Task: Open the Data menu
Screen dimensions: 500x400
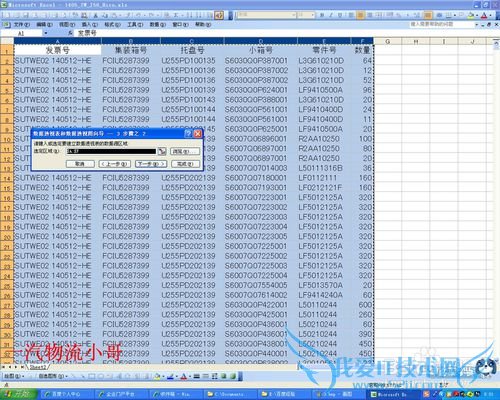Action: 158,24
